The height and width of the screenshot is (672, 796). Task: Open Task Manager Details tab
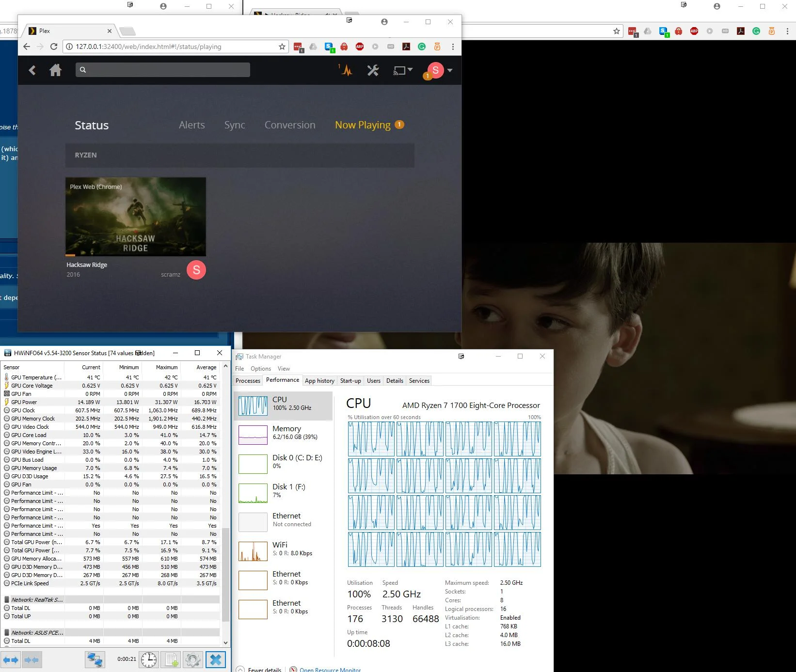tap(395, 381)
